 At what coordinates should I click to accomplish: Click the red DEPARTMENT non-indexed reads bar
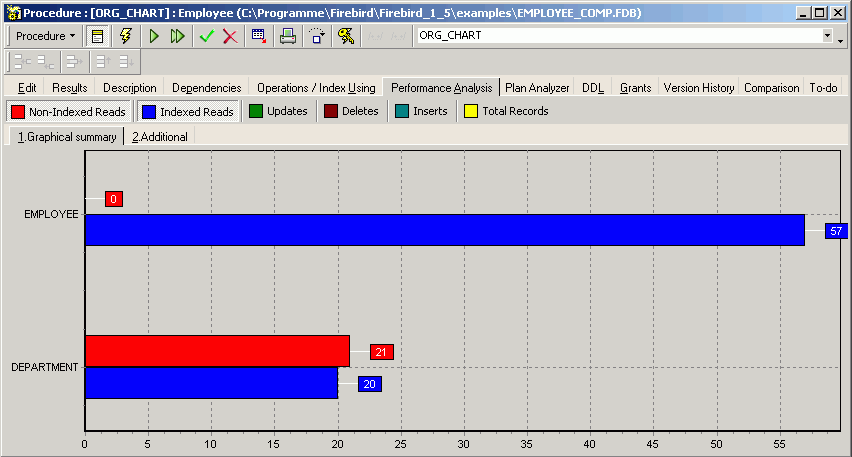pos(217,351)
